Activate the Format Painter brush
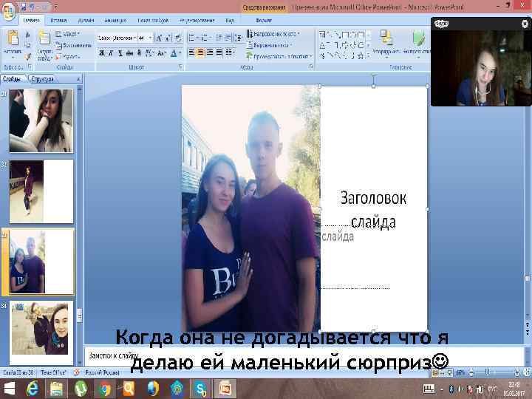 point(28,56)
